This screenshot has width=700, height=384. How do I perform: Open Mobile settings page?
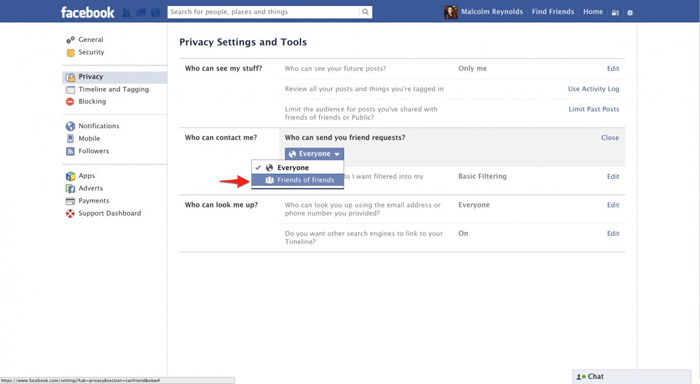point(89,138)
